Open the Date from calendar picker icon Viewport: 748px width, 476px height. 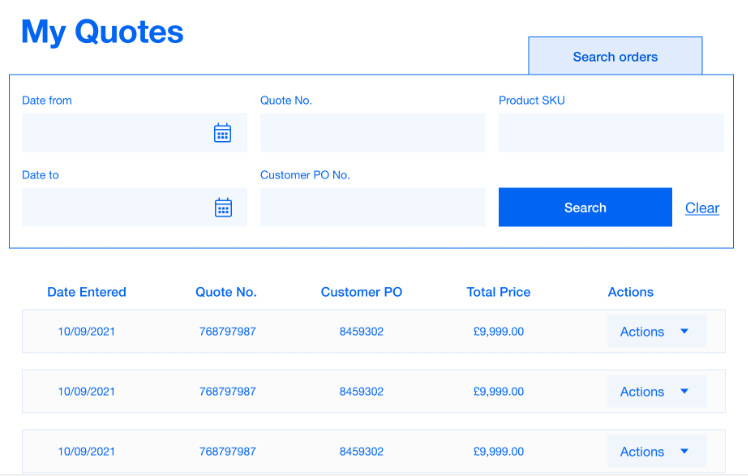click(222, 133)
